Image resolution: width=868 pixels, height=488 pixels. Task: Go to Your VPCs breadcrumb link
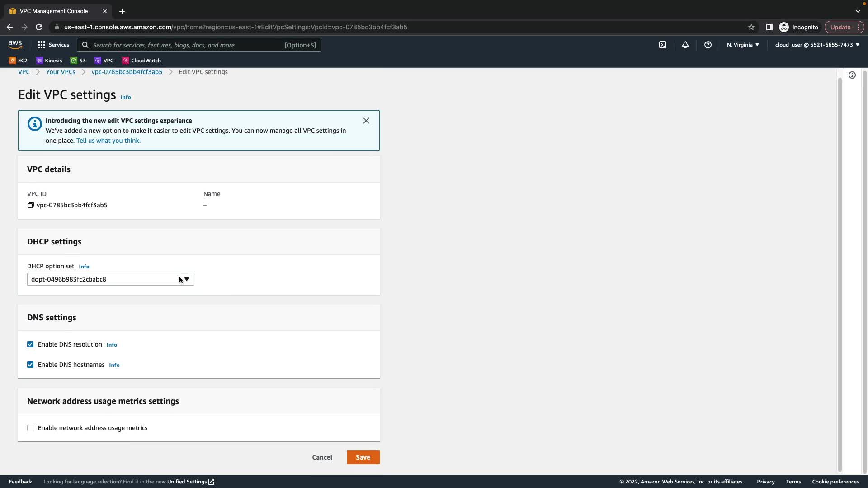tap(61, 72)
